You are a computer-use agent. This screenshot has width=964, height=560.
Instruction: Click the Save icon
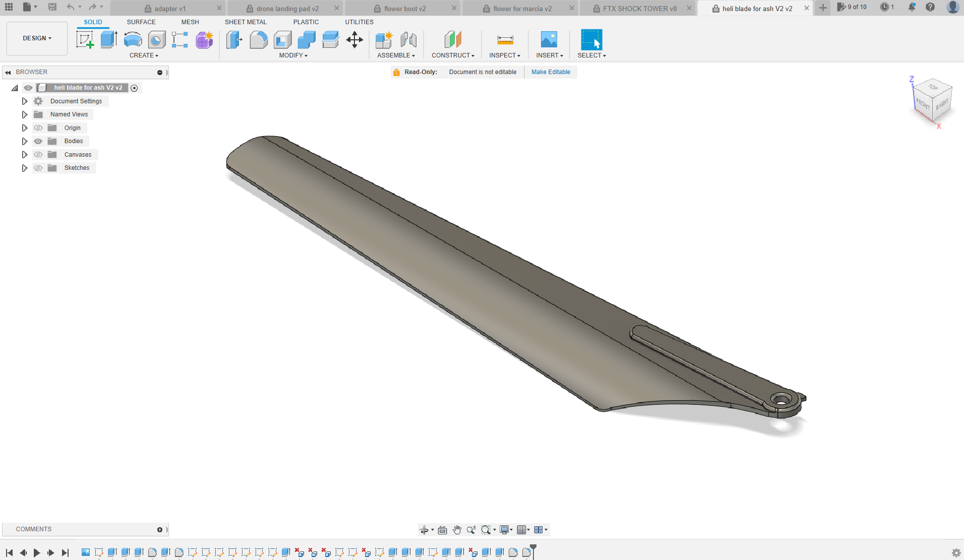click(52, 7)
